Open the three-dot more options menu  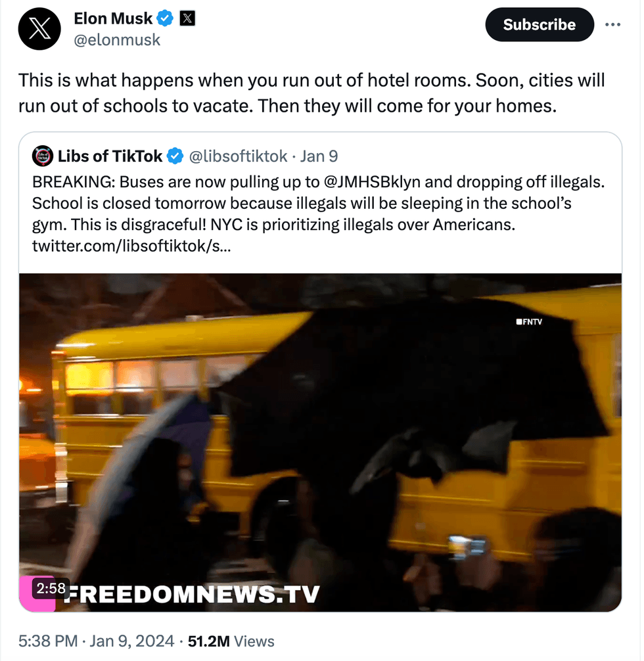(x=612, y=24)
